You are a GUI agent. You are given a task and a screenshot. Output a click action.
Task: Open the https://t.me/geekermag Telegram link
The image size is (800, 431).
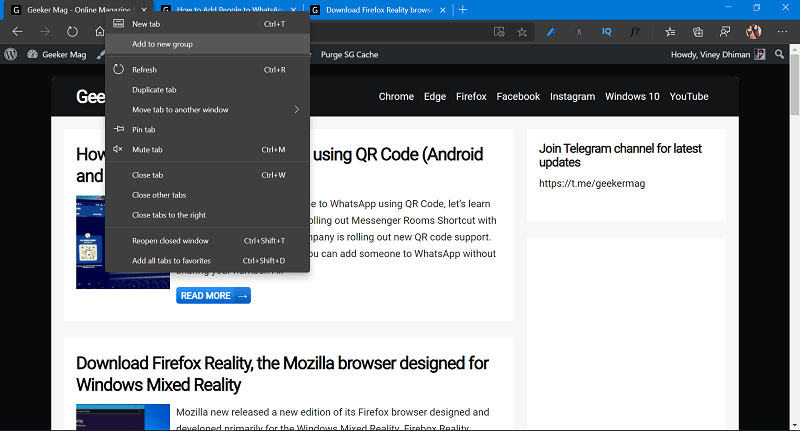click(x=592, y=183)
